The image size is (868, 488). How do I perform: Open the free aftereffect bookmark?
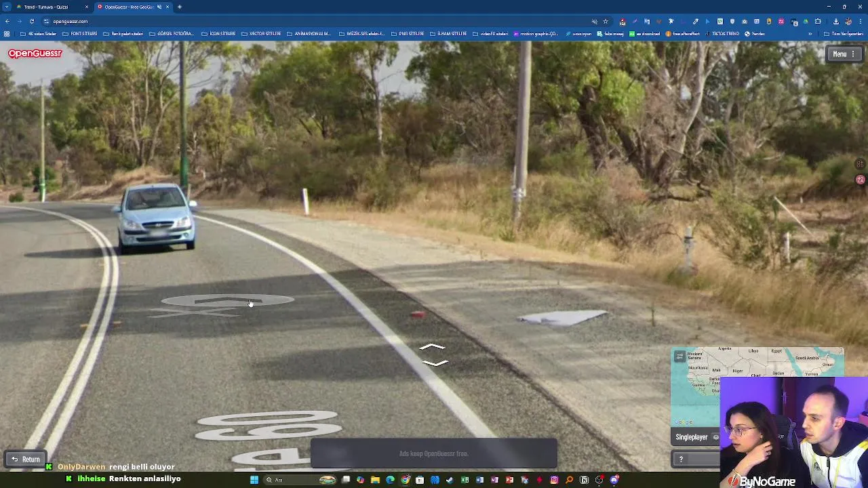click(682, 34)
